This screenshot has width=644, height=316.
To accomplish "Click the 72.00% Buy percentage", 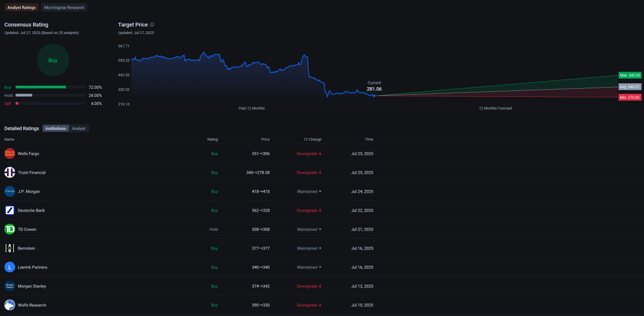I will (95, 88).
